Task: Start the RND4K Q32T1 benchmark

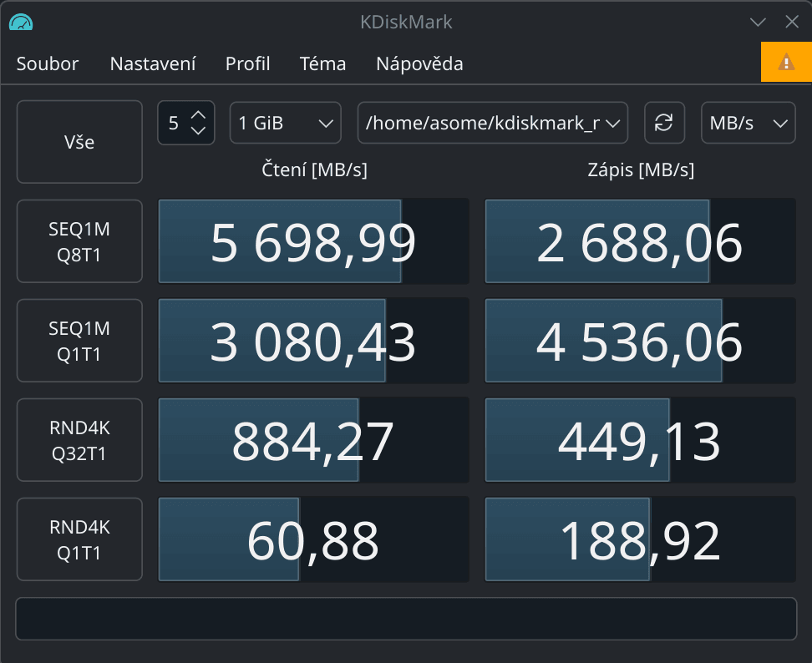Action: click(79, 440)
